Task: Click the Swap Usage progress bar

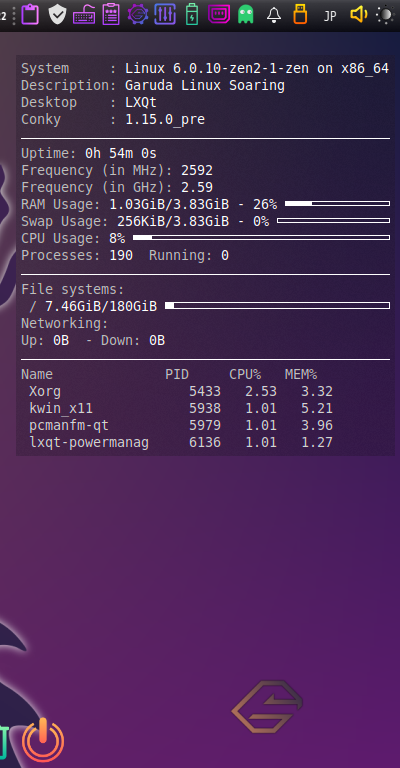Action: click(333, 220)
